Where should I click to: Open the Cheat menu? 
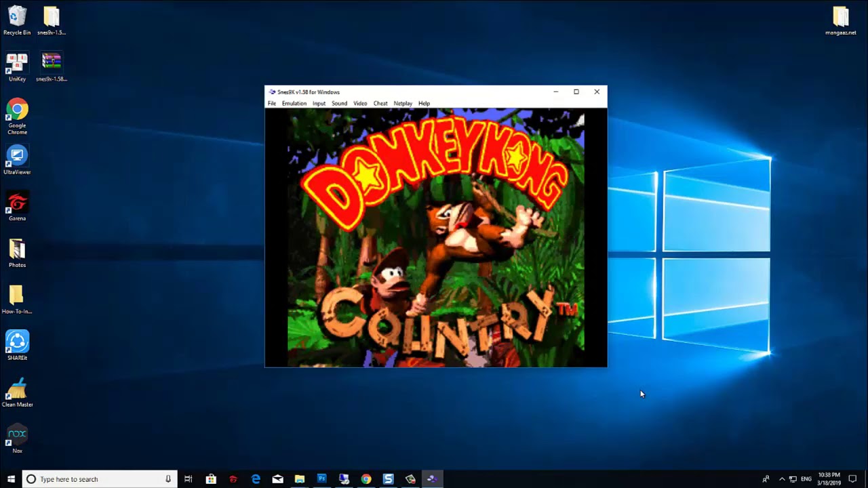click(x=380, y=104)
